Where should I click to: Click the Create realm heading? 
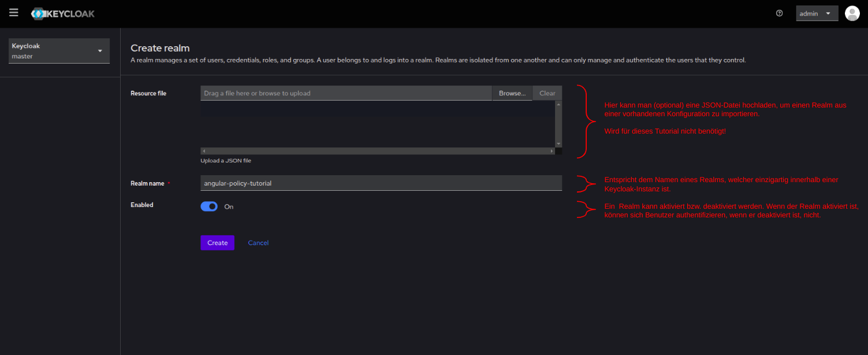coord(160,48)
